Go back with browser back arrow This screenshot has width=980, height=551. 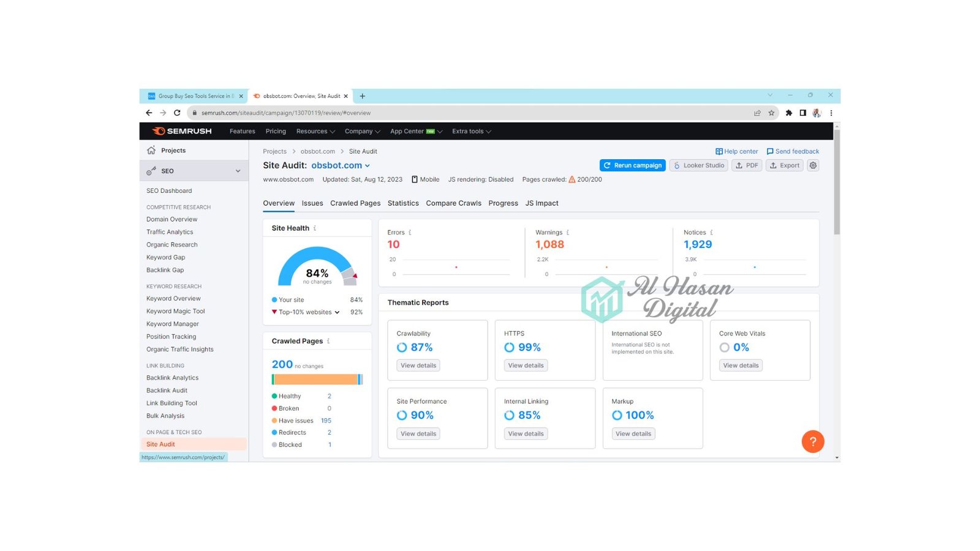coord(149,113)
